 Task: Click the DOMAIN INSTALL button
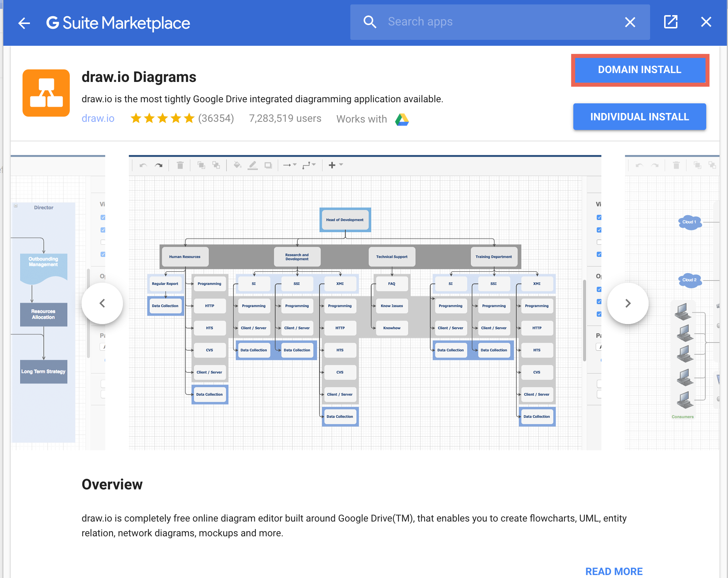pos(640,70)
